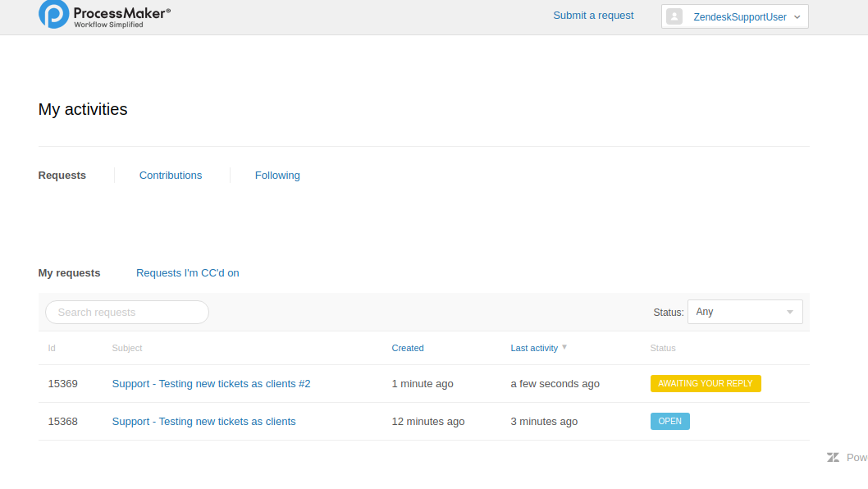Screen dimensions: 868x489
Task: Click the Awaiting Your Reply status badge
Action: tap(706, 384)
